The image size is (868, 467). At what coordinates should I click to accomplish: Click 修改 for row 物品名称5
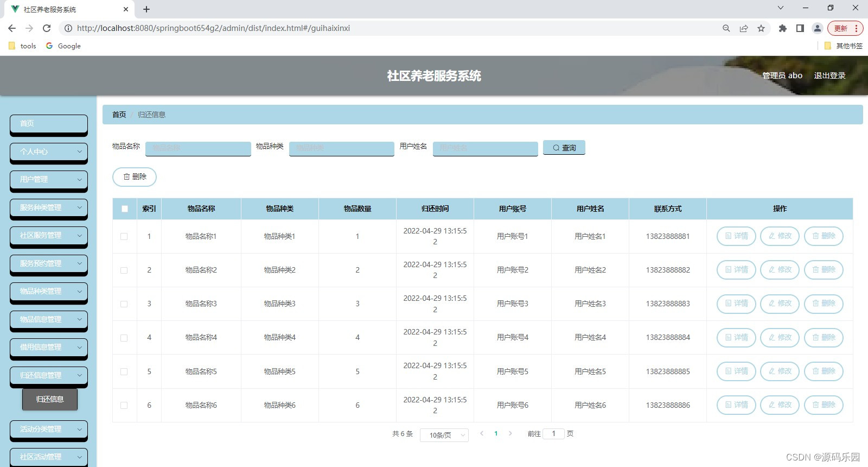[780, 371]
